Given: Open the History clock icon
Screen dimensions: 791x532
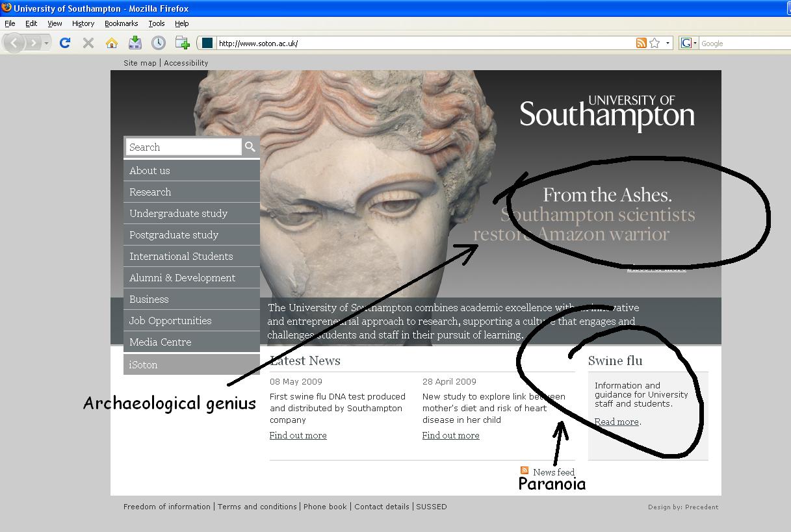Looking at the screenshot, I should coord(159,43).
